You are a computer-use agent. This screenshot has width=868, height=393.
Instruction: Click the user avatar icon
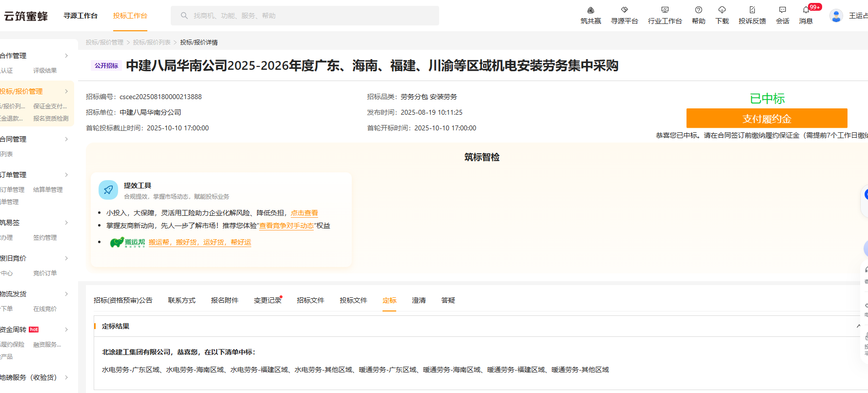click(x=836, y=16)
